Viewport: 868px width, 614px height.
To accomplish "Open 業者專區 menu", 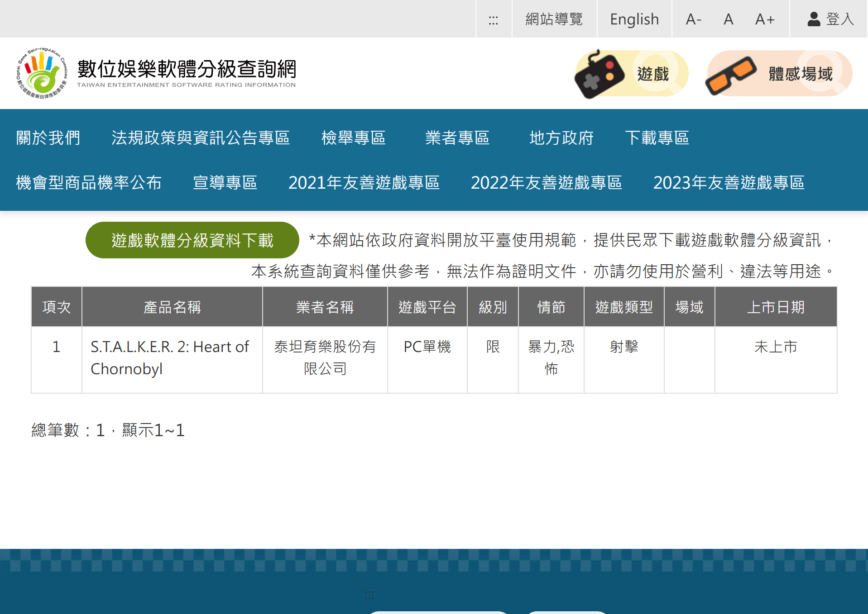I will [457, 138].
